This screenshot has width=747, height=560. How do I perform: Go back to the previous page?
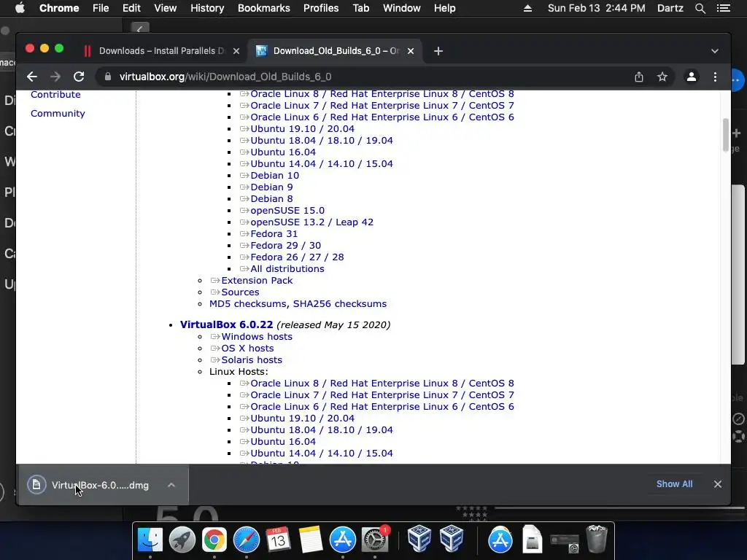pos(32,77)
